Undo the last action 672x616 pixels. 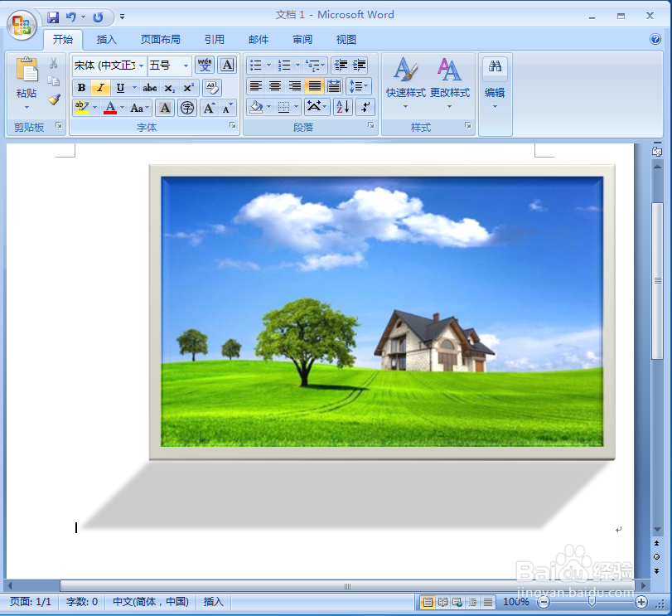point(70,17)
